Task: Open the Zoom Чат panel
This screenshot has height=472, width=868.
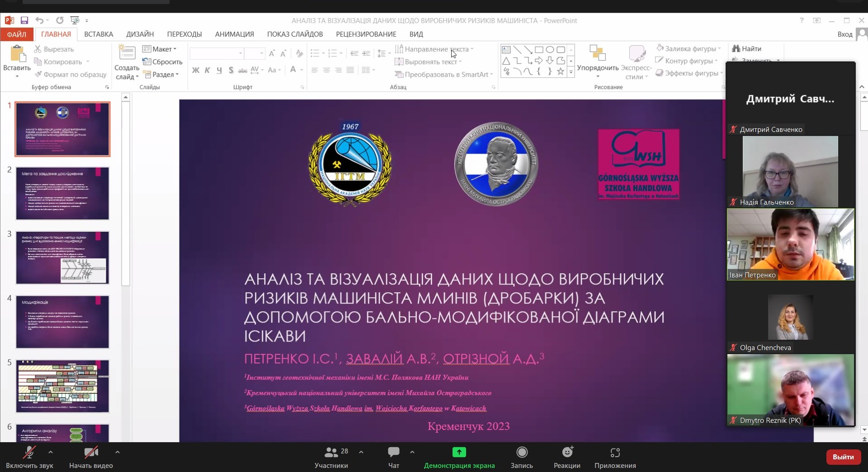Action: tap(394, 457)
